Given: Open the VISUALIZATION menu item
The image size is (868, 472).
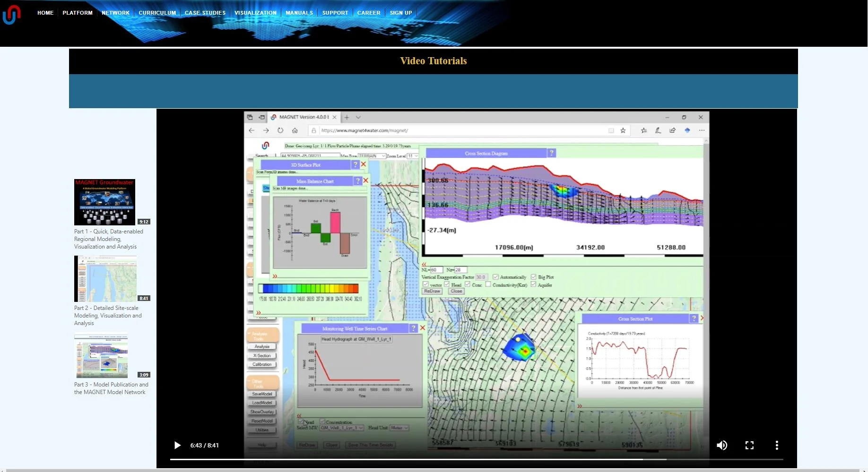Looking at the screenshot, I should click(x=255, y=13).
